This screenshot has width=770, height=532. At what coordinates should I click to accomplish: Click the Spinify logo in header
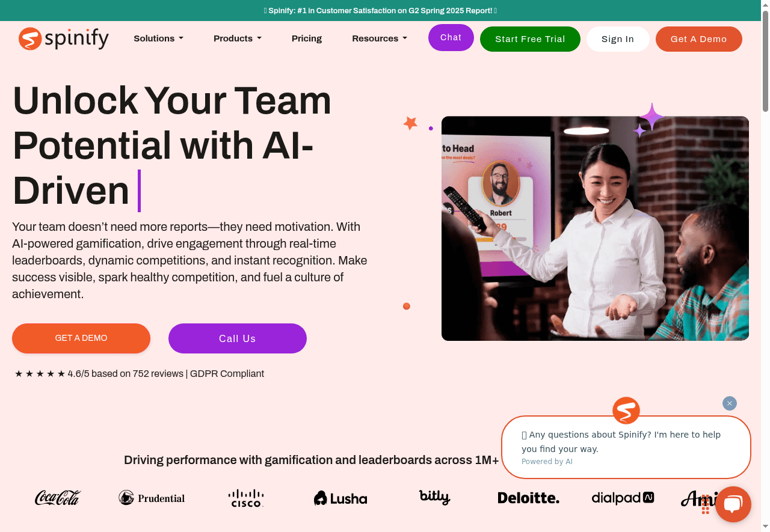(x=64, y=38)
